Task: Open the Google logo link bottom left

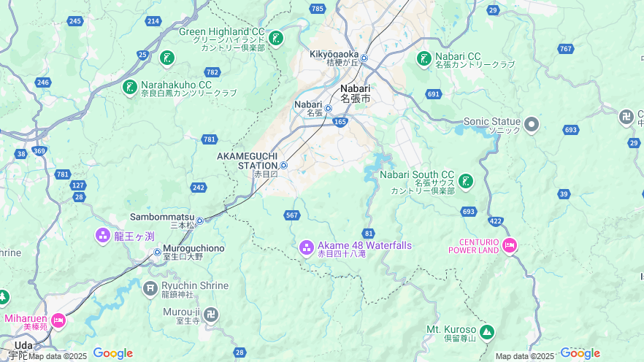Action: pos(113,353)
